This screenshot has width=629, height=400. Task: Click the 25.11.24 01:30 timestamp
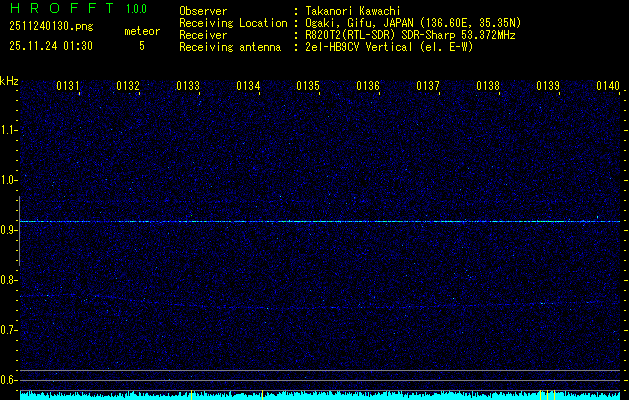tap(50, 46)
